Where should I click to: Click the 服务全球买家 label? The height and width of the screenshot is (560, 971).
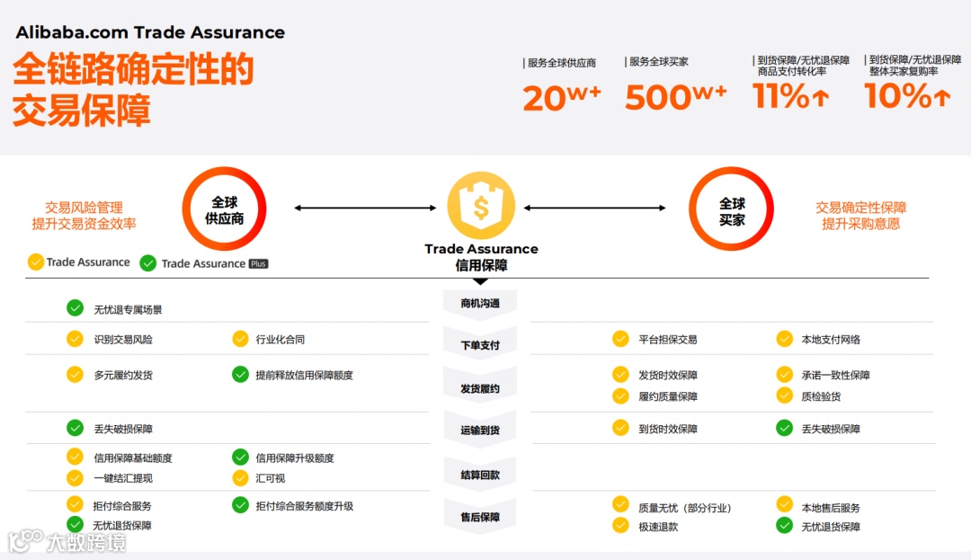tap(659, 61)
